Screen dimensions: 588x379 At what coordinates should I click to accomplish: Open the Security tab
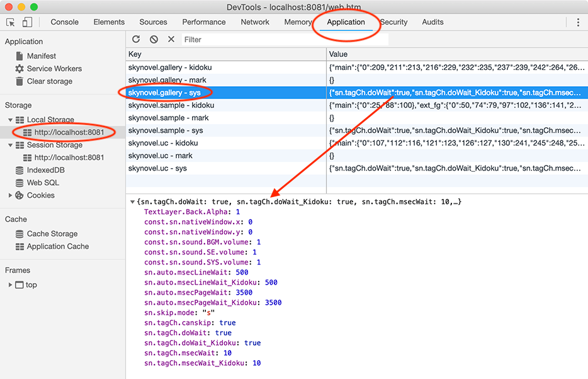click(393, 22)
